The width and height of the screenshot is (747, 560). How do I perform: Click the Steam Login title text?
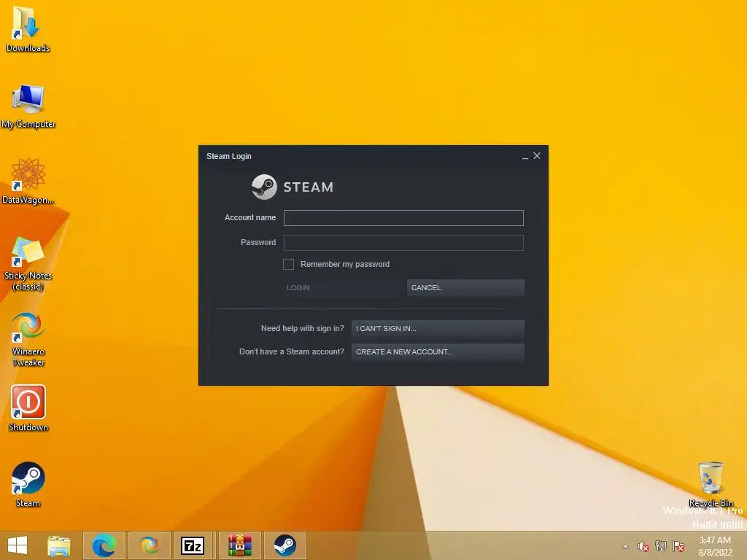tap(228, 156)
